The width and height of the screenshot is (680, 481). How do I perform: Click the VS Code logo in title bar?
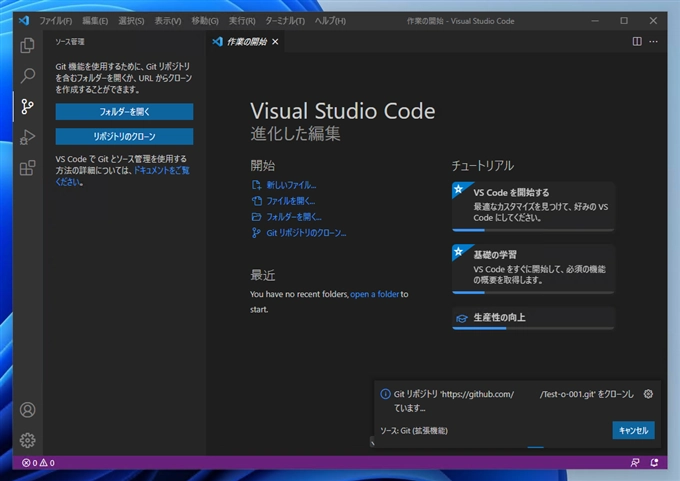(x=24, y=20)
